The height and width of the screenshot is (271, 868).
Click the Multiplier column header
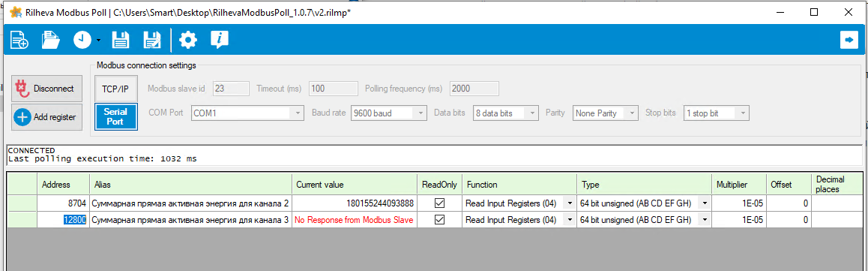pos(739,184)
